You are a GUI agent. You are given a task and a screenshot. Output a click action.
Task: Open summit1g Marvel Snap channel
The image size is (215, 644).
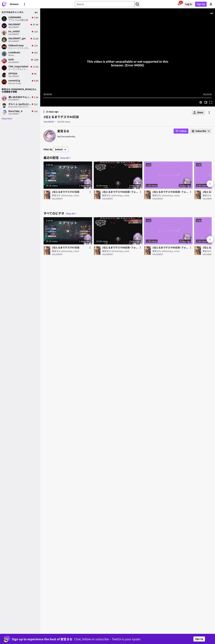pos(20,82)
